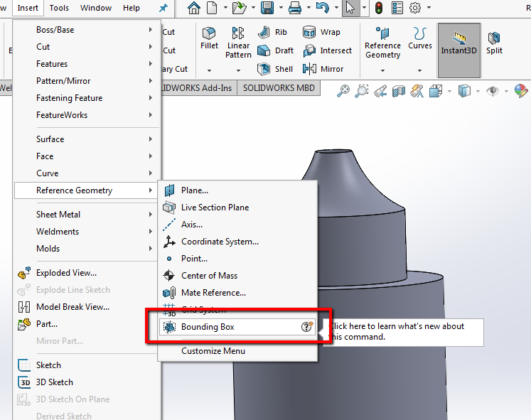This screenshot has height=420, width=531.
Task: Select the Draft feature tool
Action: tap(275, 50)
